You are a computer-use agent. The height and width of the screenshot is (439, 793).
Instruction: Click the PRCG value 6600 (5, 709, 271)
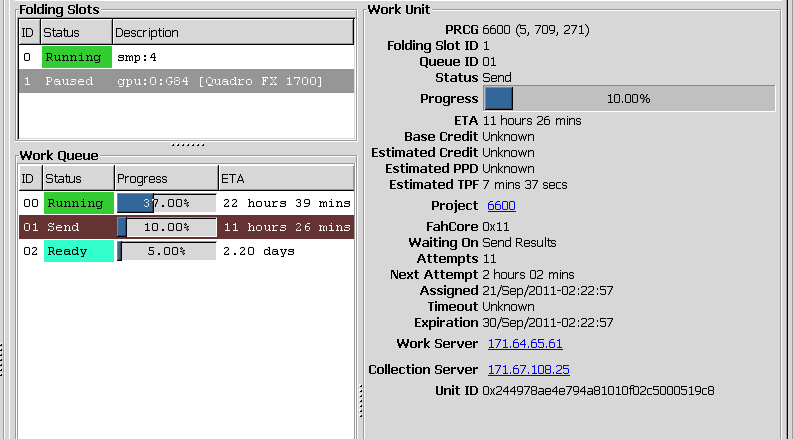point(536,30)
